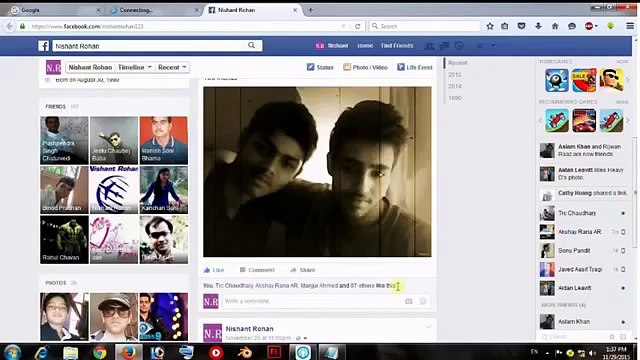The width and height of the screenshot is (640, 360).
Task: Click the Firefox URL address bar
Action: pyautogui.click(x=184, y=26)
